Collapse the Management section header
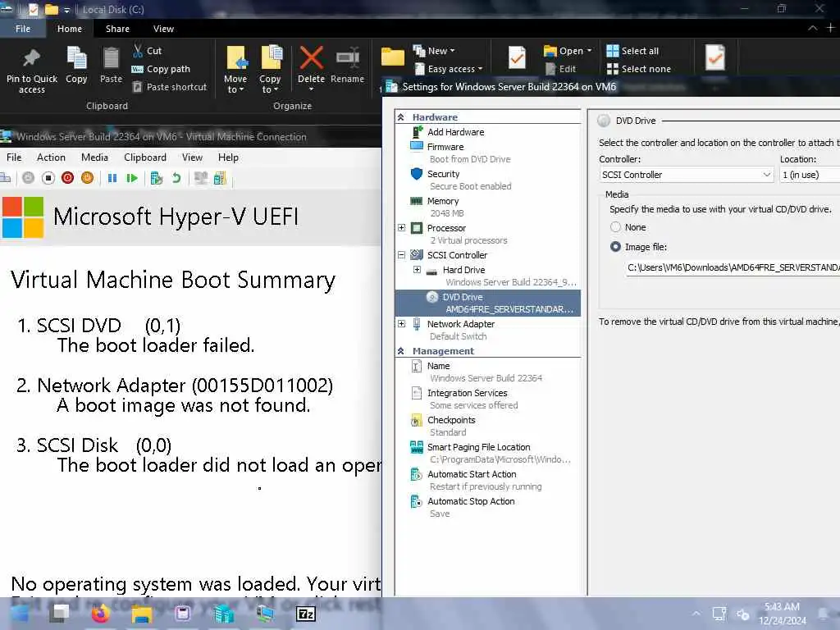 [400, 351]
